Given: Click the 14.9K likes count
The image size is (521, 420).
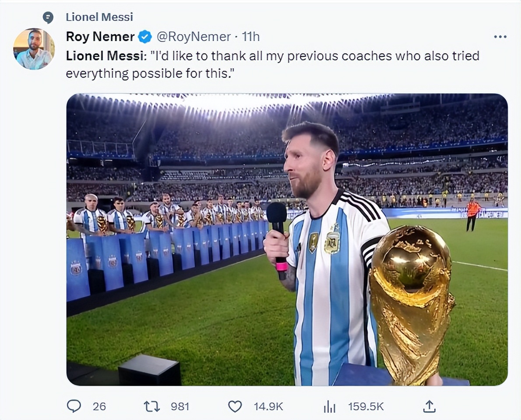Looking at the screenshot, I should [268, 406].
